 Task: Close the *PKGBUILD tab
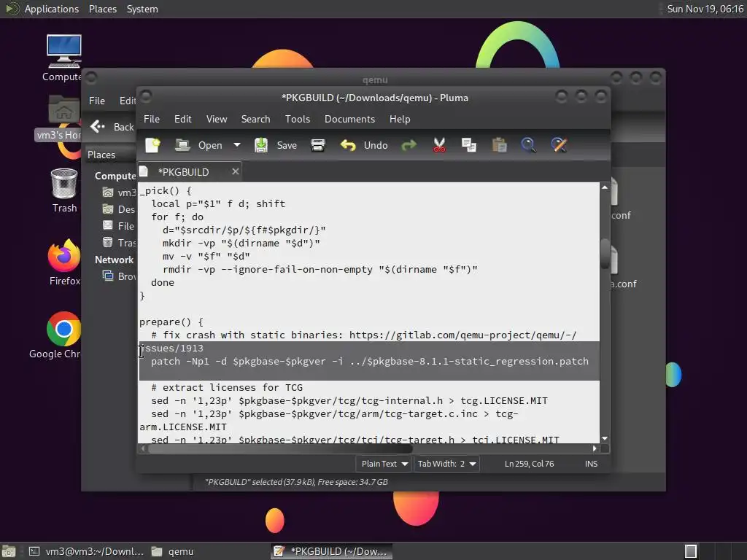(x=236, y=171)
